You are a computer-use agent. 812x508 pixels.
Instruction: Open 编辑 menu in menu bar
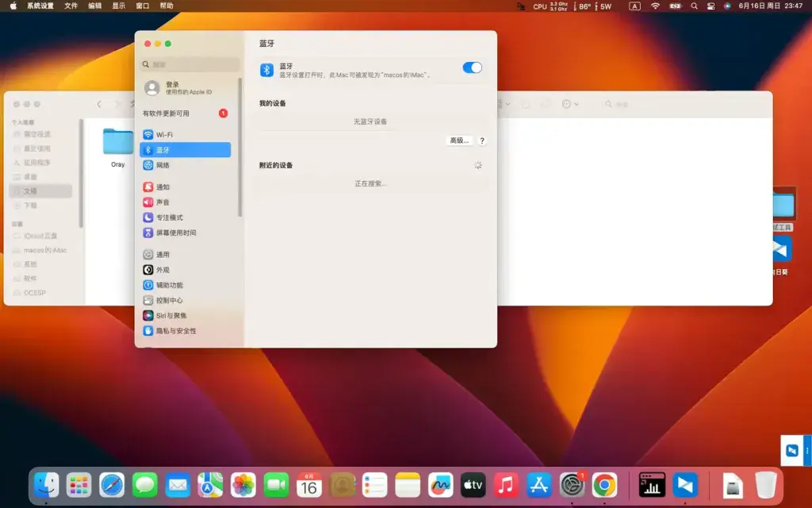[x=95, y=6]
